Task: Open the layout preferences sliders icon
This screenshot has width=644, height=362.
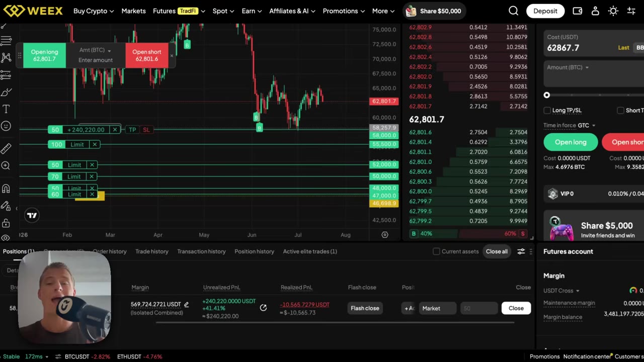Action: point(631,11)
